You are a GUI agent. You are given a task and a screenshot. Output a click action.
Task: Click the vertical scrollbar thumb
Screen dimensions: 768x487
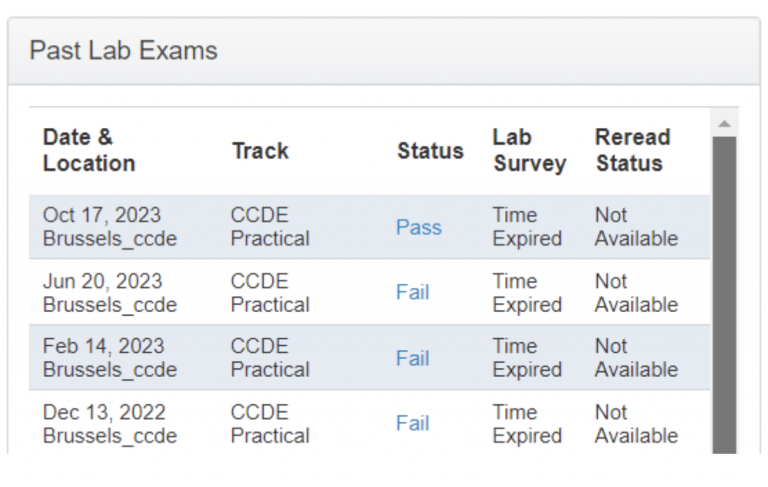[724, 290]
